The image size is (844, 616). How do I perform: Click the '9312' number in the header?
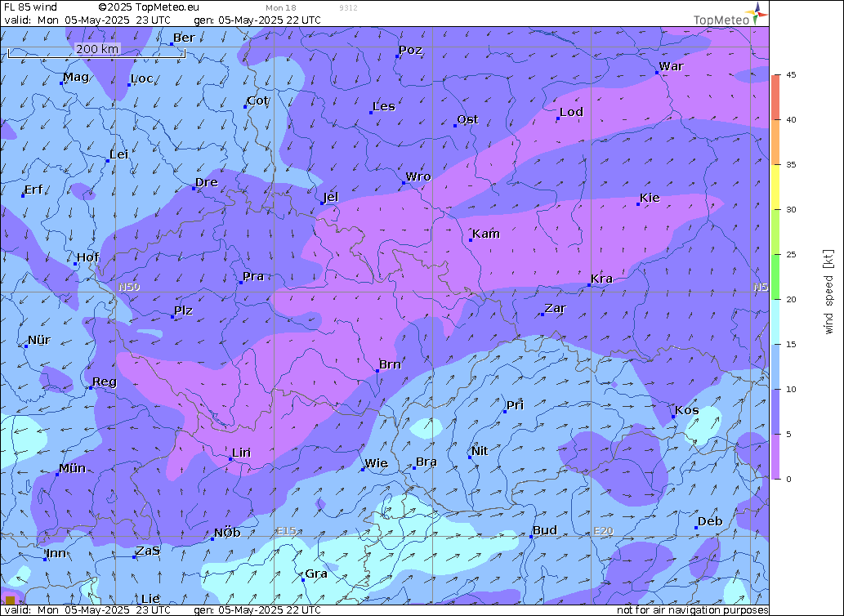pyautogui.click(x=348, y=8)
